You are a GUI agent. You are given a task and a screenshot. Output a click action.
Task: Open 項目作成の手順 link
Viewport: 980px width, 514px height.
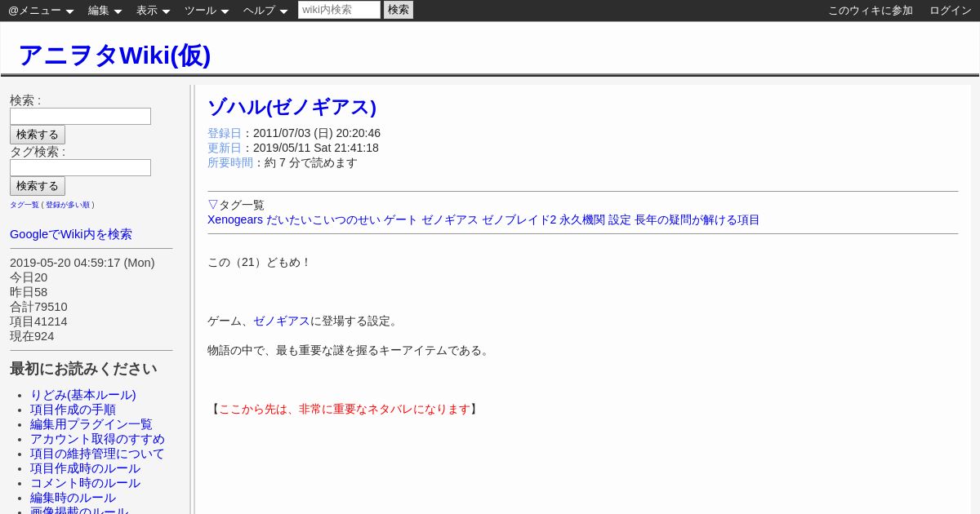(73, 410)
